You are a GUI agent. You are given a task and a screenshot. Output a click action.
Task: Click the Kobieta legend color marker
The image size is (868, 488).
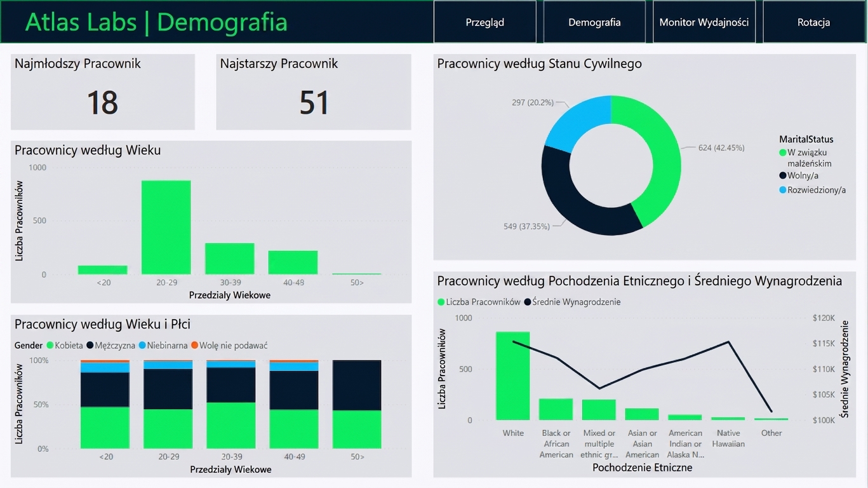click(x=50, y=346)
